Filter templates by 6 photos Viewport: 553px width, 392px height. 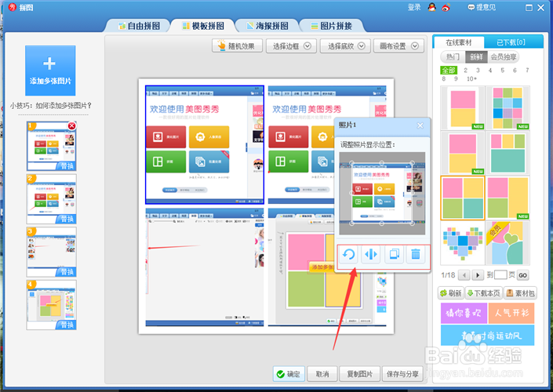click(515, 70)
